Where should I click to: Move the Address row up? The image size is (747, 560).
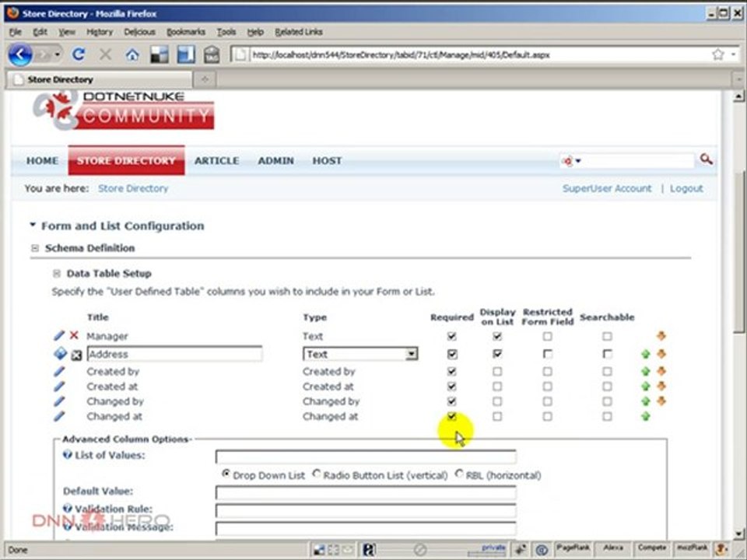coord(646,355)
